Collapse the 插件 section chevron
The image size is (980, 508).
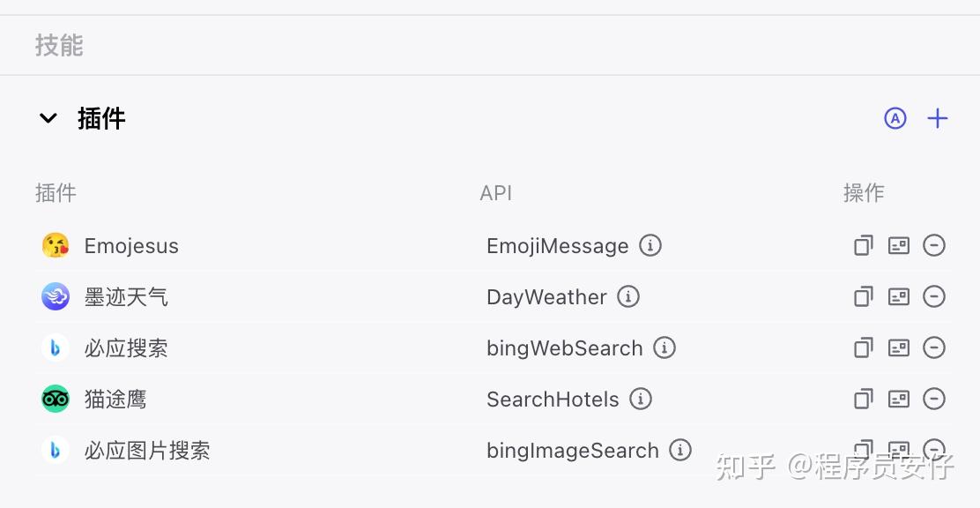[48, 118]
